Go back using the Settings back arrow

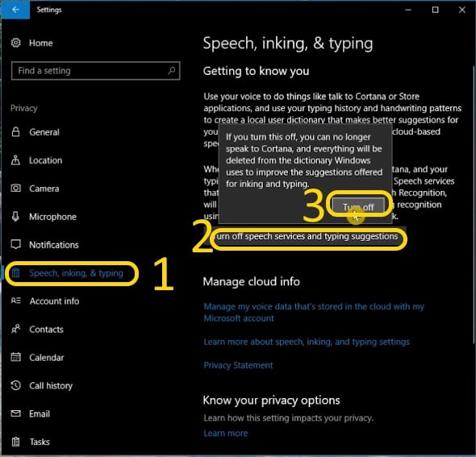coord(15,10)
